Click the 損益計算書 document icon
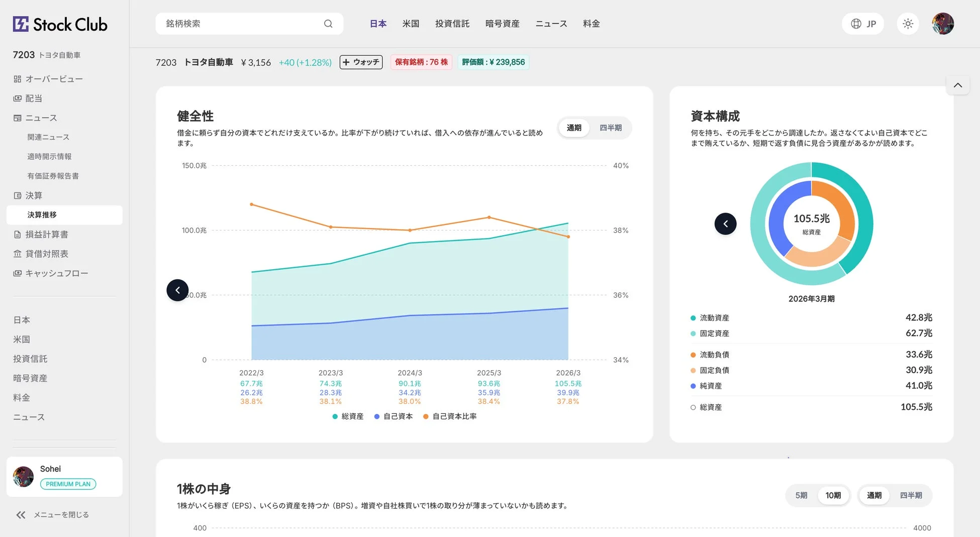Screen dimensions: 980x537 (18, 235)
